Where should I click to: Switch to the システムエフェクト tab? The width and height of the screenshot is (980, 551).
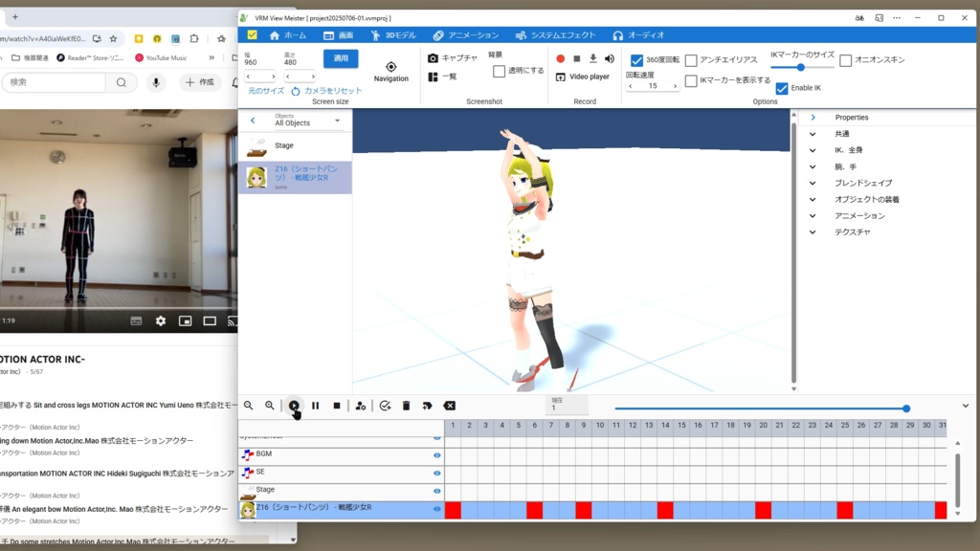click(556, 35)
